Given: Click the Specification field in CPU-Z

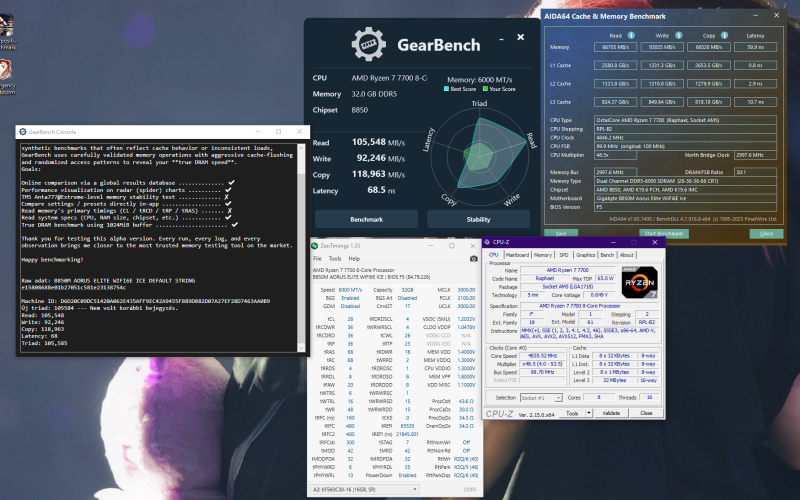Looking at the screenshot, I should 590,306.
